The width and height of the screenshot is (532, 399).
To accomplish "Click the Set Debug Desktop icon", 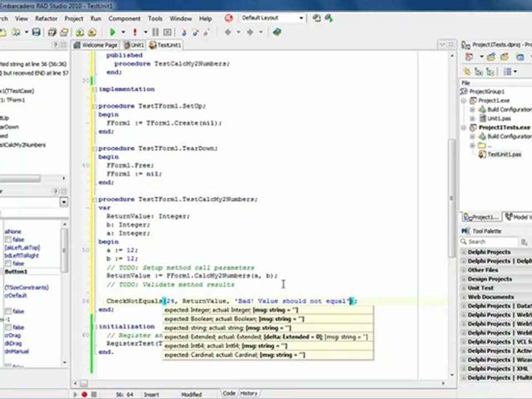I will (x=329, y=18).
